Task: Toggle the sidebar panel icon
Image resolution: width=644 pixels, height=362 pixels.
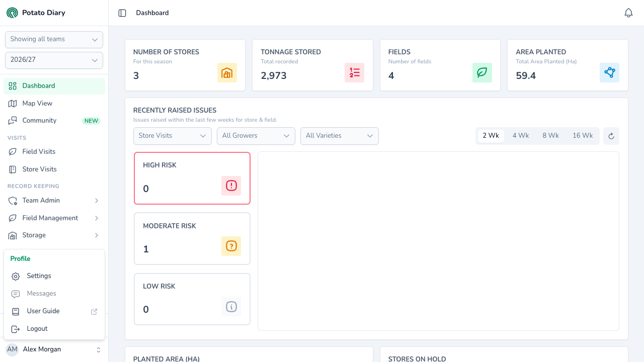Action: pyautogui.click(x=122, y=13)
